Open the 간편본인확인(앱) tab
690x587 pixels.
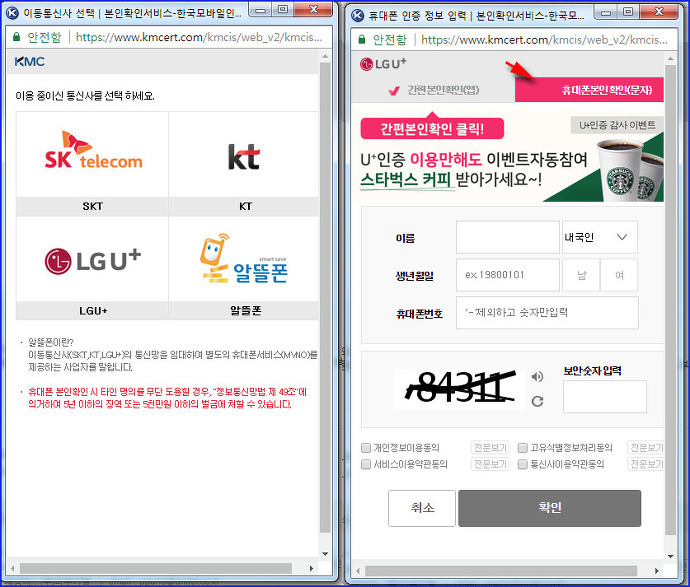[433, 90]
